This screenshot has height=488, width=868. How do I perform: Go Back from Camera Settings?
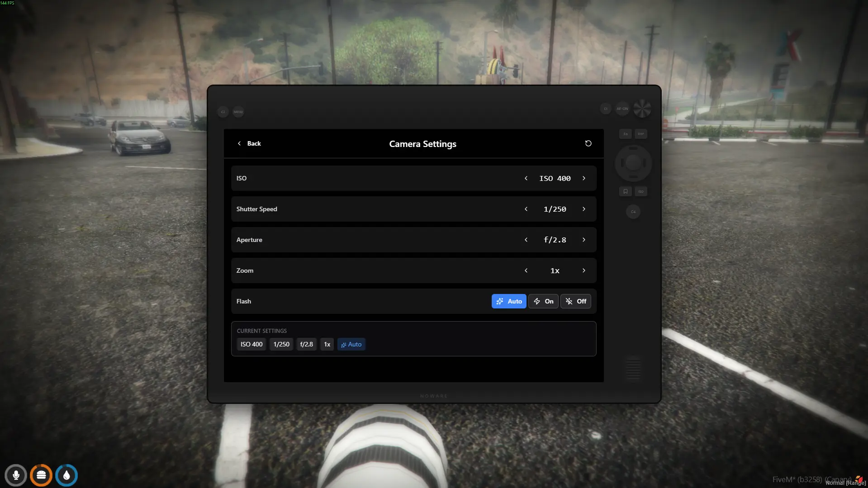[x=249, y=143]
